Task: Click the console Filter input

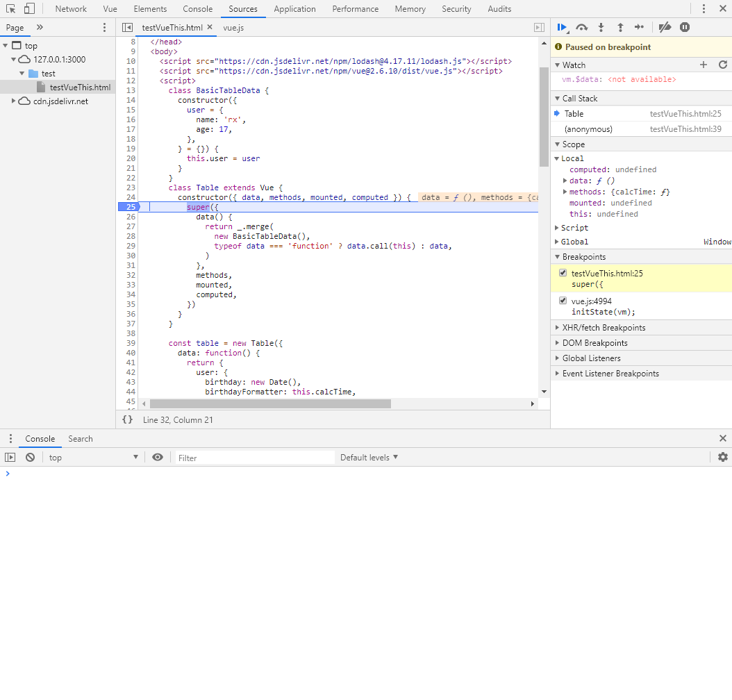Action: pyautogui.click(x=255, y=458)
